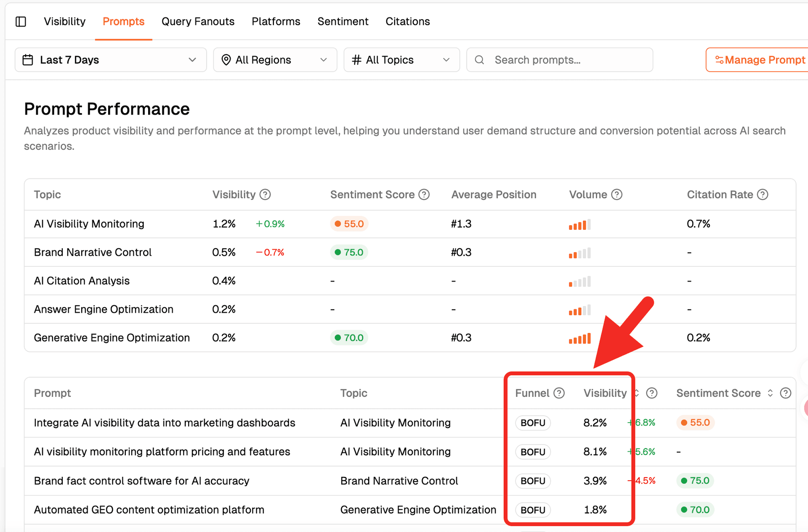Click the Manage Prompt button
The height and width of the screenshot is (532, 808).
757,60
